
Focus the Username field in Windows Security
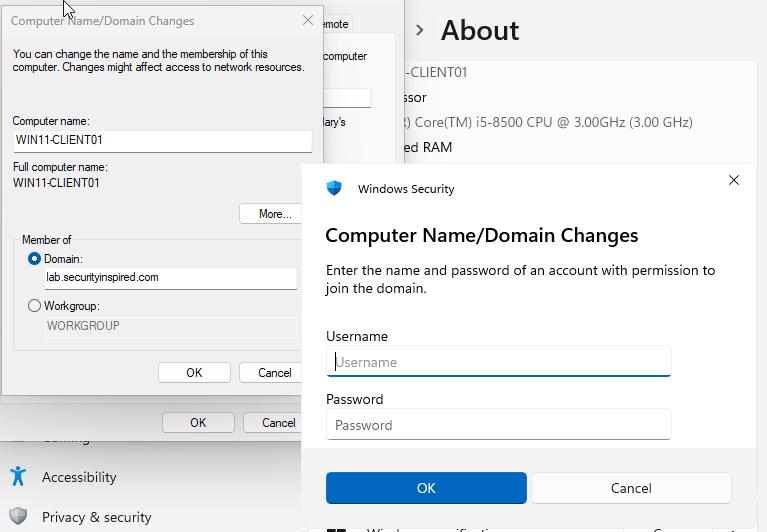498,361
